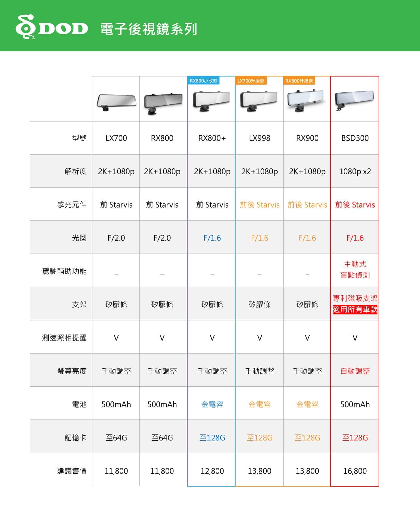Click the 光圈 row label

[79, 238]
